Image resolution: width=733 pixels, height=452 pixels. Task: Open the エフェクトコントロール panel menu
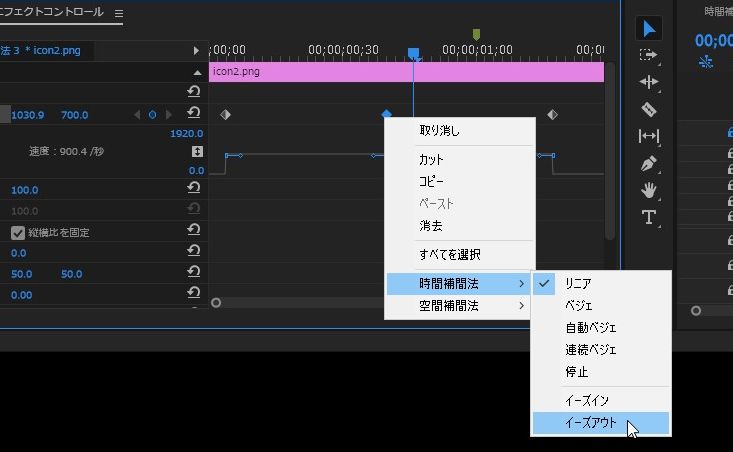(119, 14)
